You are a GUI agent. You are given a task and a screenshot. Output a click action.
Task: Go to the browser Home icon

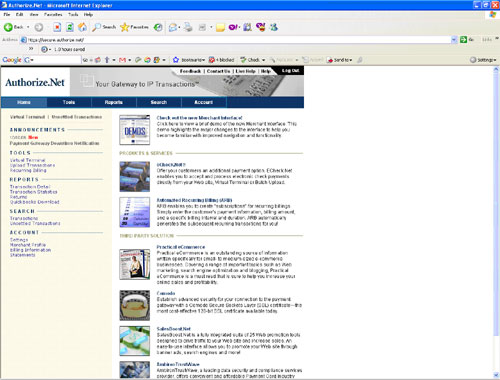(x=82, y=27)
